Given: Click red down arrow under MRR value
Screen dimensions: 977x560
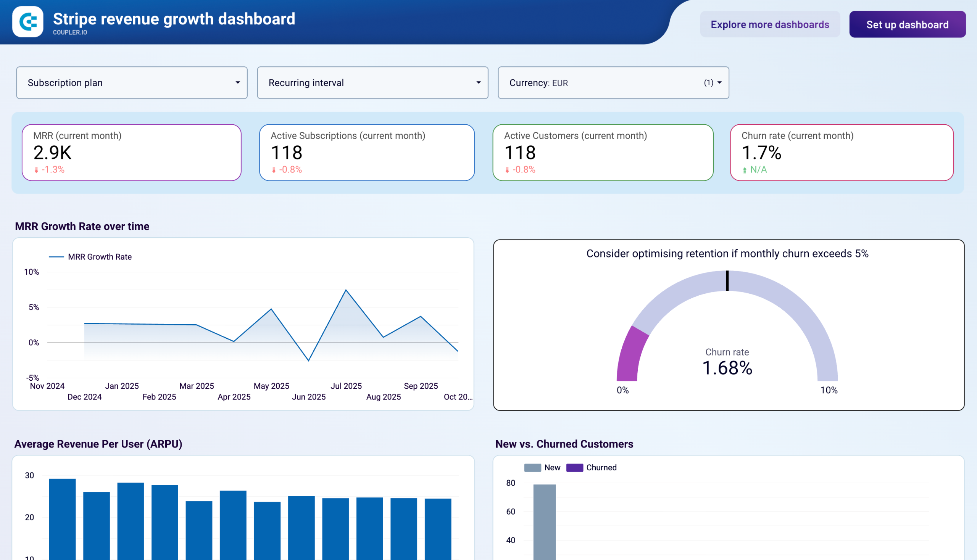Looking at the screenshot, I should click(x=37, y=170).
